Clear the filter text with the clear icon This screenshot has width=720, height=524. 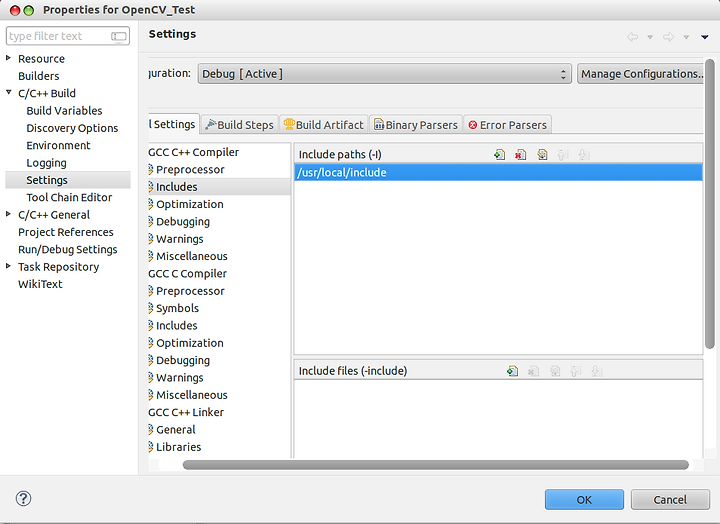[x=119, y=36]
